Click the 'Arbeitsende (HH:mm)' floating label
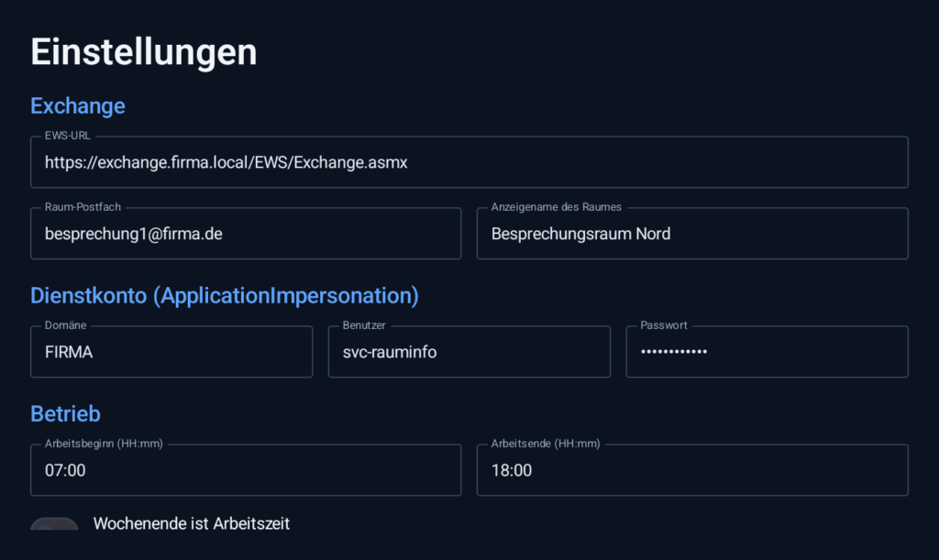The width and height of the screenshot is (939, 560). [x=546, y=444]
